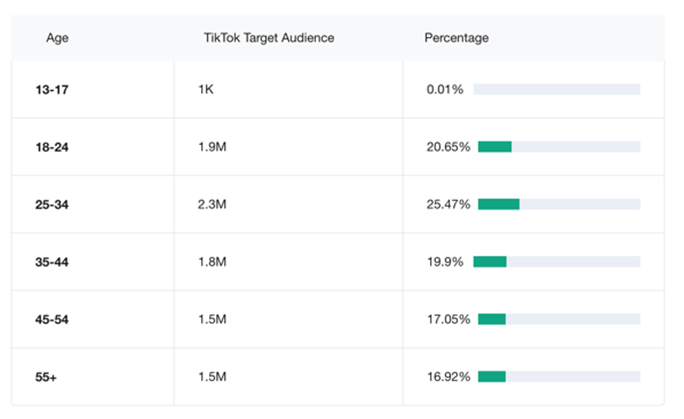
Task: Click the 1.8M audience value
Action: (x=212, y=262)
